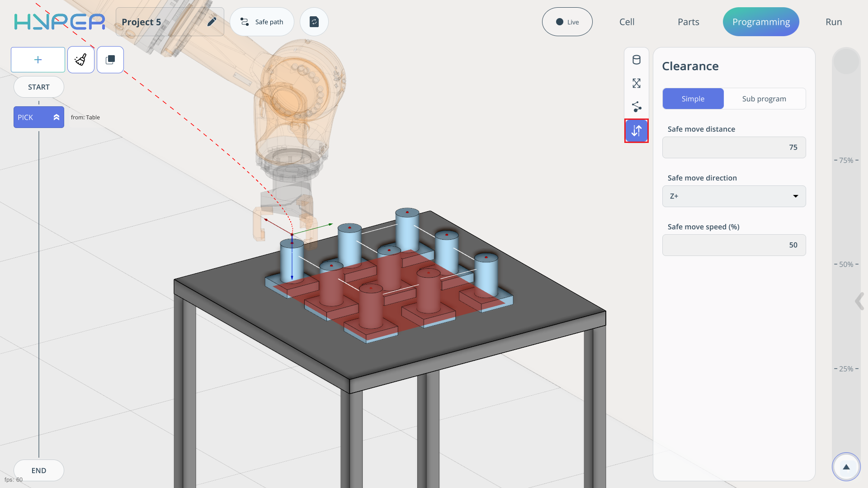Select the crossed arrows panel icon

tap(637, 83)
